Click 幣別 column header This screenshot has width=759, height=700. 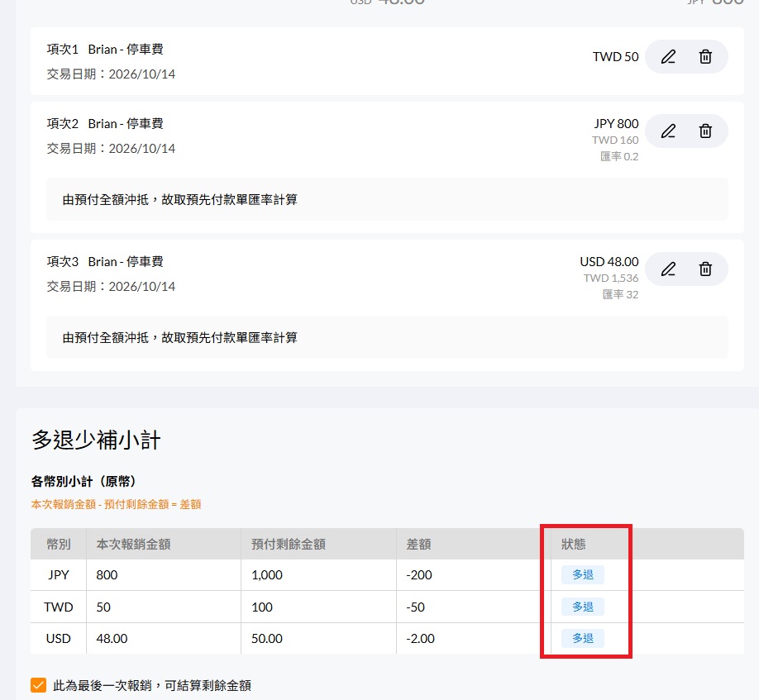(59, 545)
